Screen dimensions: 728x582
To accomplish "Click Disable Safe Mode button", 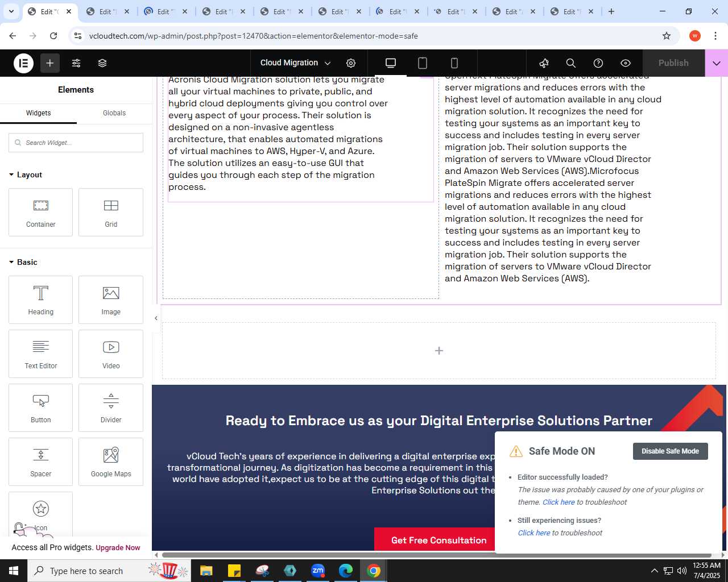I will pos(670,451).
